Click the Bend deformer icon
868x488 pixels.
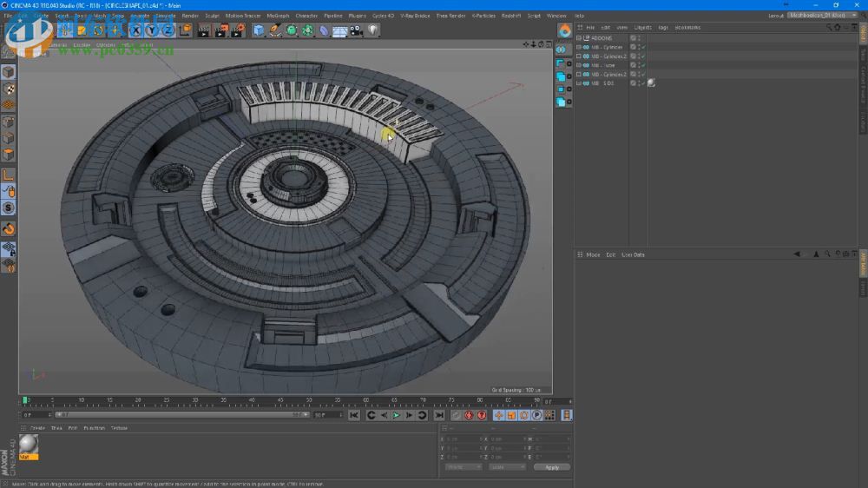[324, 30]
